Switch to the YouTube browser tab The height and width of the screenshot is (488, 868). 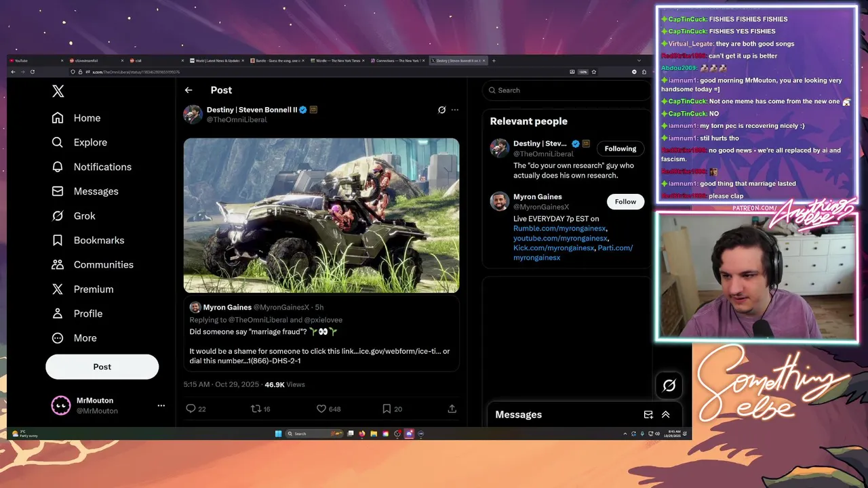tap(37, 60)
